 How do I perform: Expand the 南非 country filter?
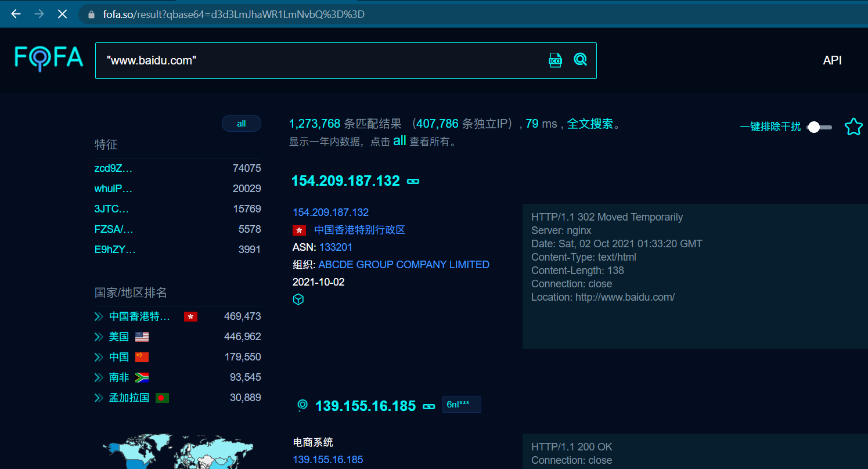[x=99, y=377]
